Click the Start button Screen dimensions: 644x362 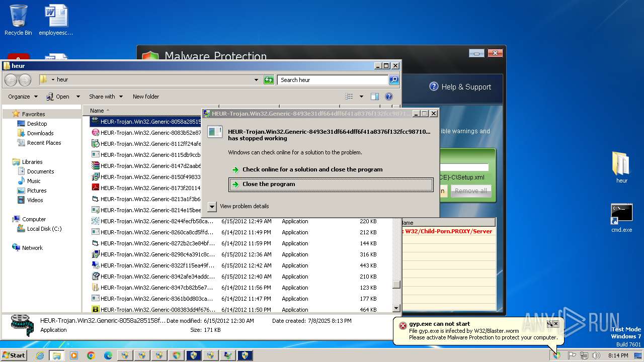point(14,355)
